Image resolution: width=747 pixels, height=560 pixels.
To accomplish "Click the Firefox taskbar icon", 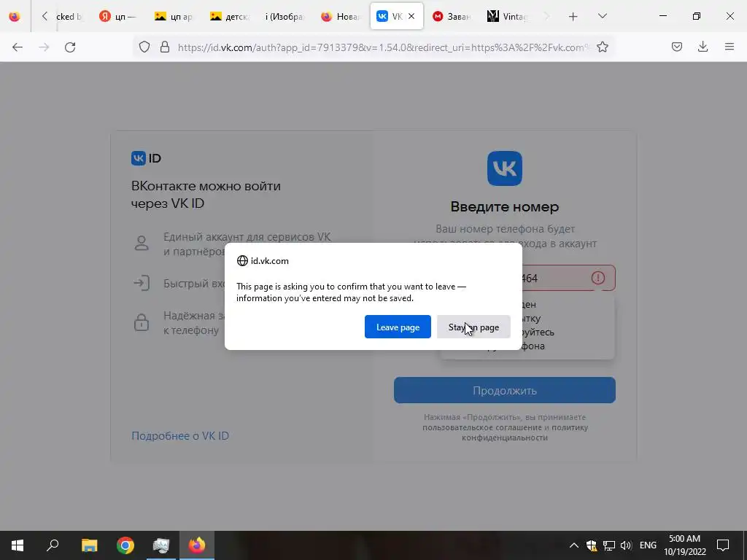I will pyautogui.click(x=197, y=545).
